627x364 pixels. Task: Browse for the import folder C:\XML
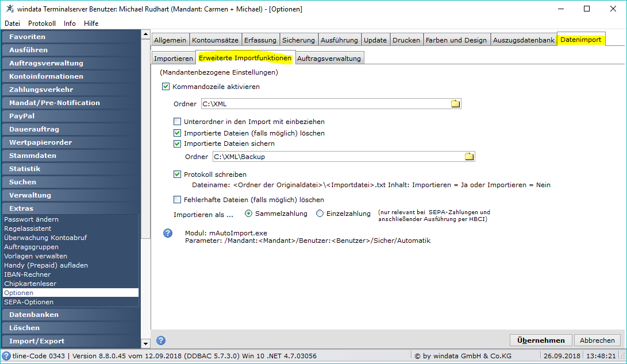[455, 104]
